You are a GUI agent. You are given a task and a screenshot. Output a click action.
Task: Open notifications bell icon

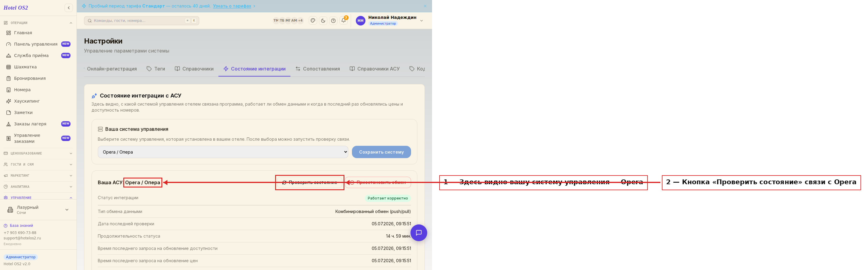click(343, 21)
